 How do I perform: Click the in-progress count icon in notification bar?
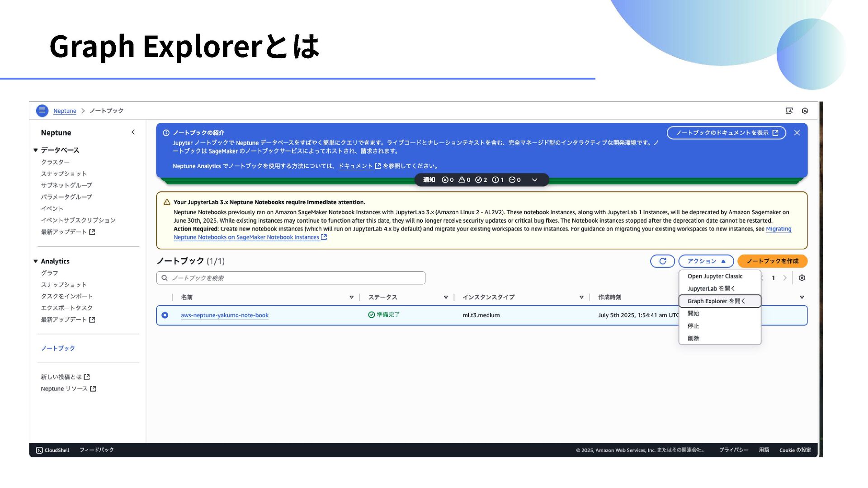512,180
